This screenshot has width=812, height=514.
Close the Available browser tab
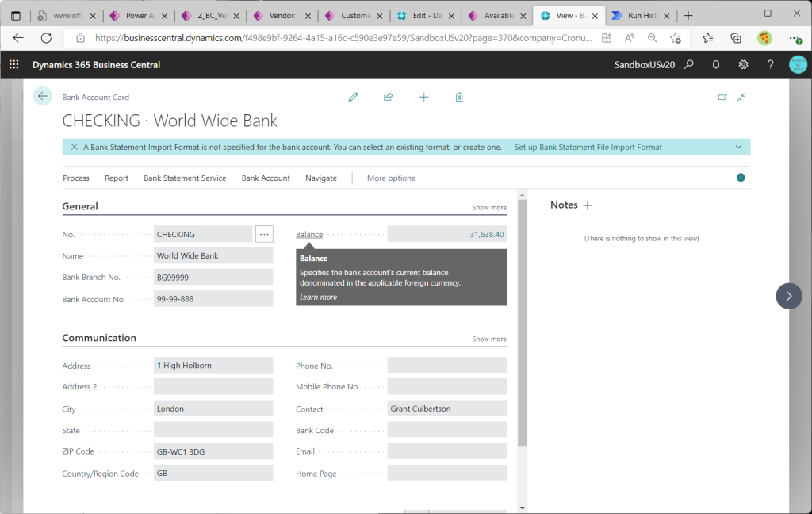[523, 16]
